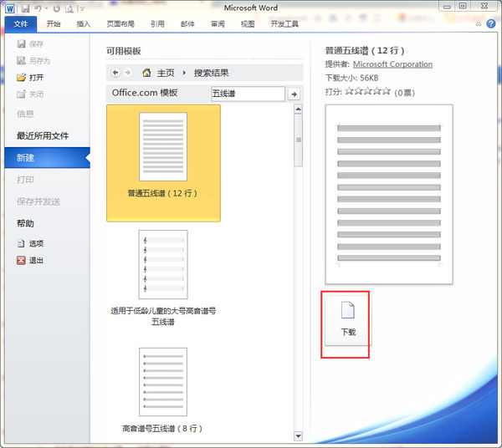Click the Undo icon in quick access toolbar
Viewport: 502px width, 448px height.
pyautogui.click(x=38, y=8)
